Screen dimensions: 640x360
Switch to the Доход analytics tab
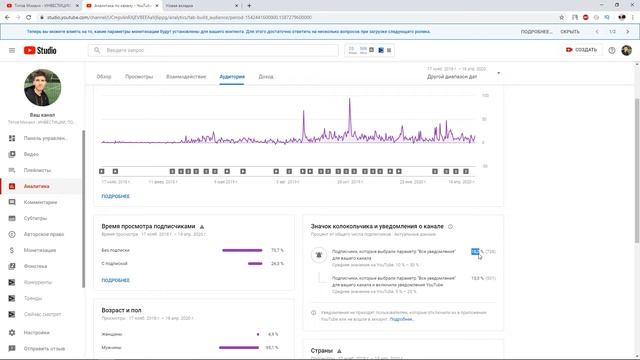[266, 77]
